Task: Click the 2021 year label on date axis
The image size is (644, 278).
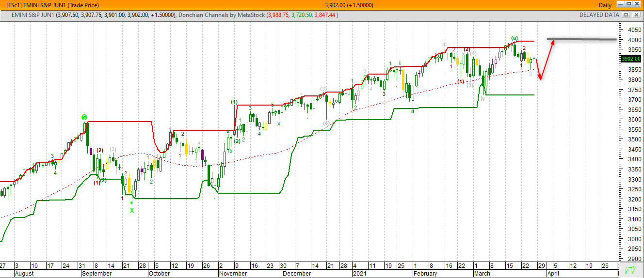Action: (359, 274)
